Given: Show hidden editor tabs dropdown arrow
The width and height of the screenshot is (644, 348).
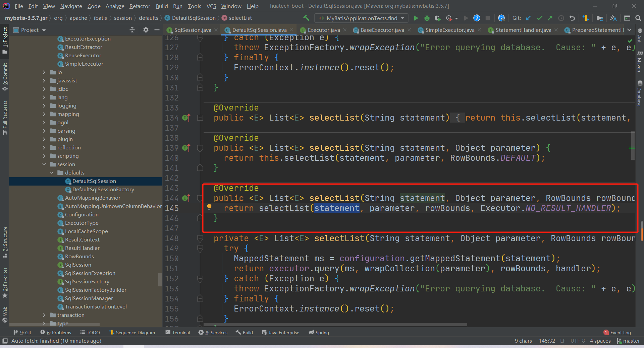Looking at the screenshot, I should click(629, 30).
